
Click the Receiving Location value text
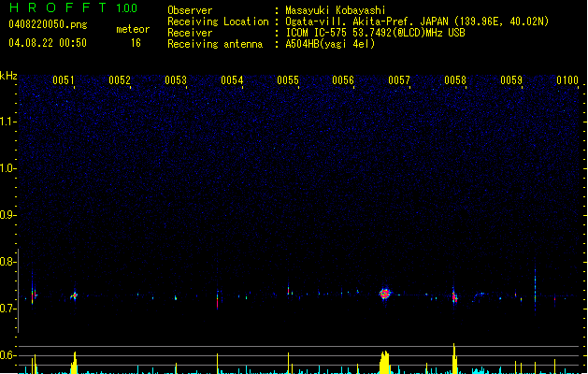coord(417,22)
